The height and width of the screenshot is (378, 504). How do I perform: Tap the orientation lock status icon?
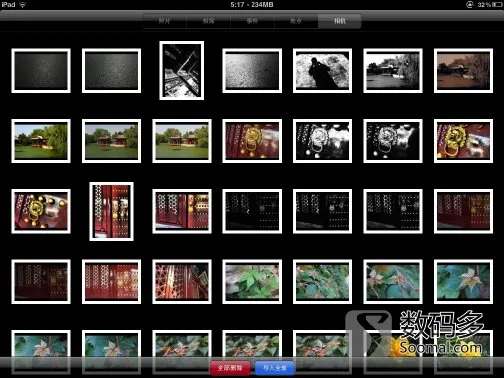[469, 5]
